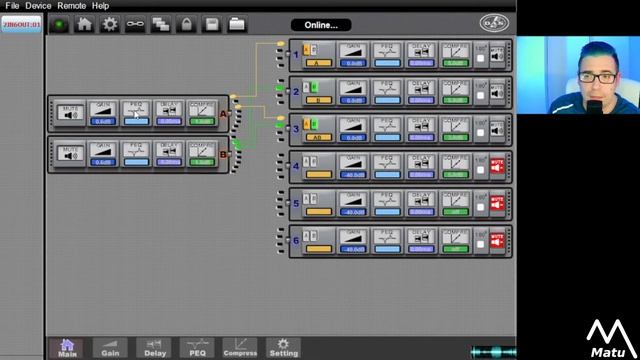Mute output channel 1

coord(497,55)
